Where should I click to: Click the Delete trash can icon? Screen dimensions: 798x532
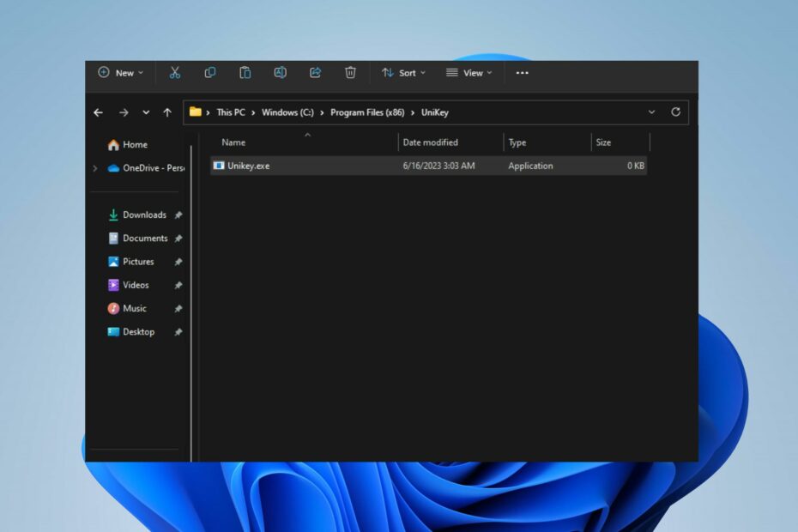(350, 73)
